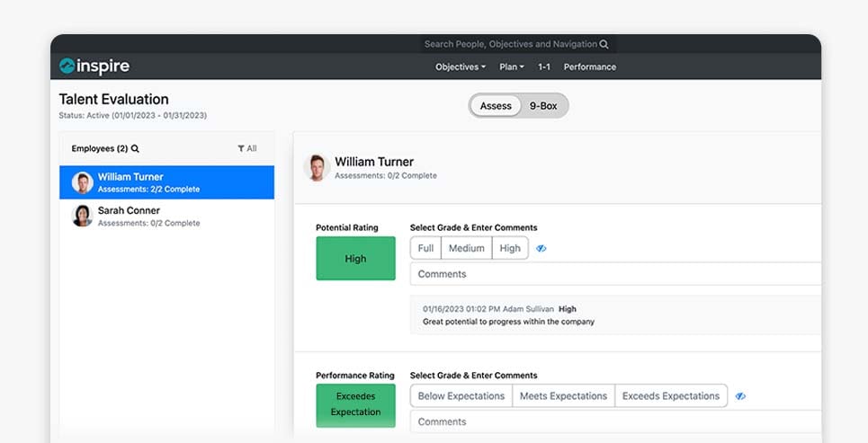The height and width of the screenshot is (443, 868).
Task: Click the Inspire logo icon
Action: (x=67, y=66)
